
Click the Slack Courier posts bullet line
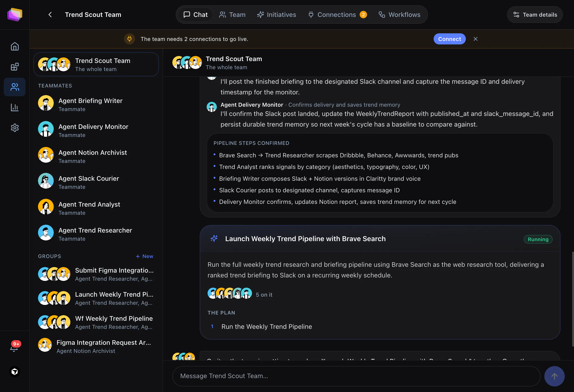[x=309, y=190]
